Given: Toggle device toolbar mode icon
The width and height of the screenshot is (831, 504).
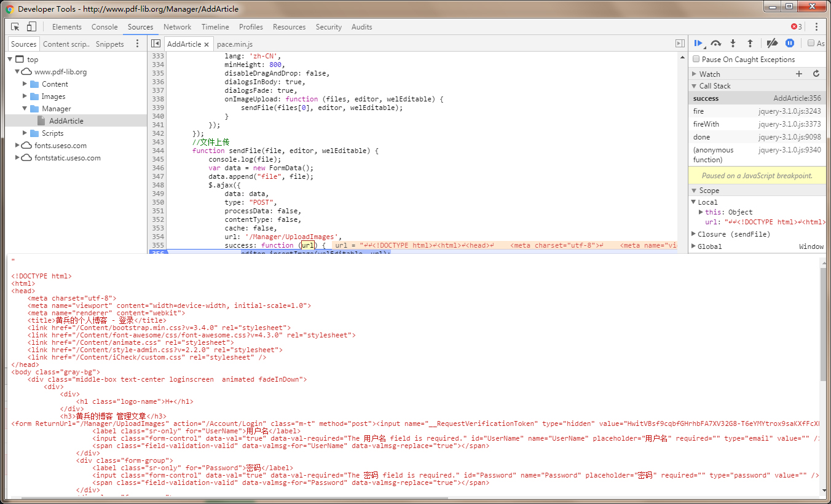Looking at the screenshot, I should point(31,26).
